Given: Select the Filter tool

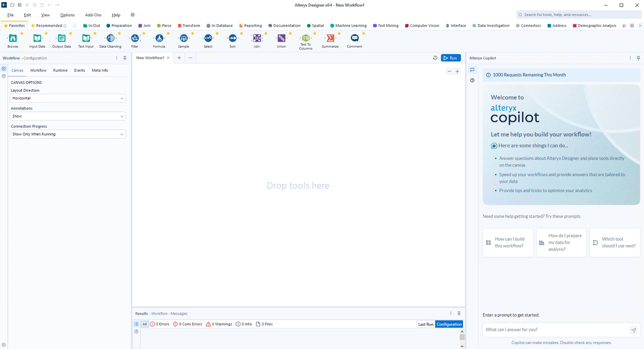Looking at the screenshot, I should click(135, 38).
